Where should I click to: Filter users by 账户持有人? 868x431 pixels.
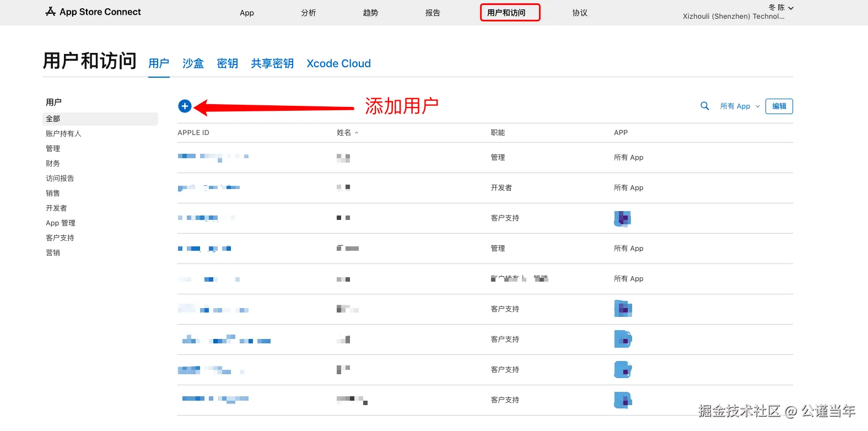(63, 134)
